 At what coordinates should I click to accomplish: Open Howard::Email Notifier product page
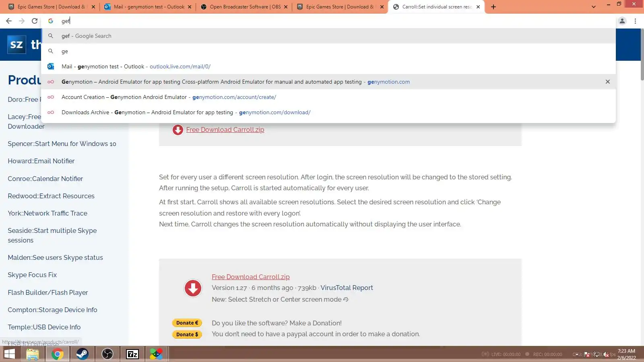click(41, 161)
